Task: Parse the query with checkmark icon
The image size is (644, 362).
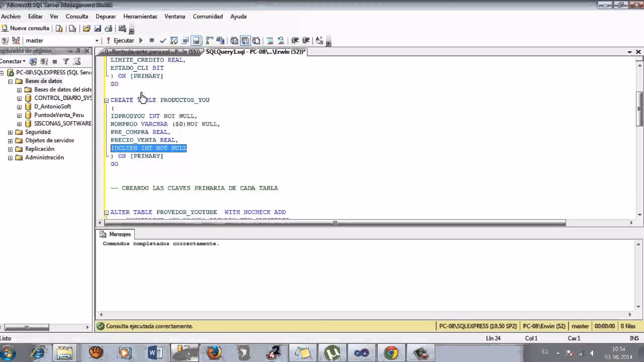Action: coord(163,41)
